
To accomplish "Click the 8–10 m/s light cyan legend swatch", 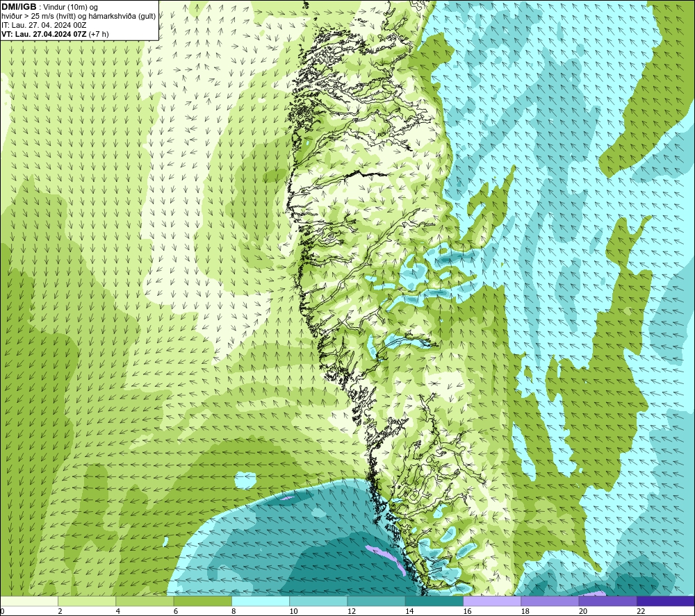I will point(261,601).
